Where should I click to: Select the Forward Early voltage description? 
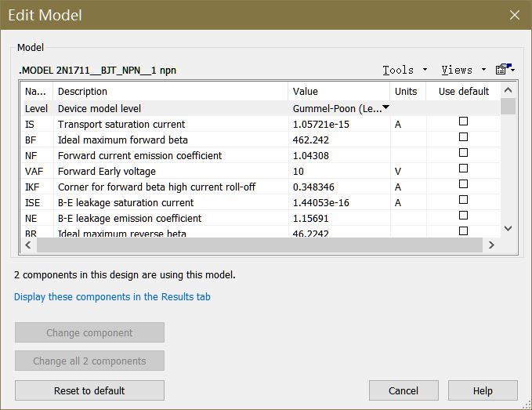click(x=107, y=171)
